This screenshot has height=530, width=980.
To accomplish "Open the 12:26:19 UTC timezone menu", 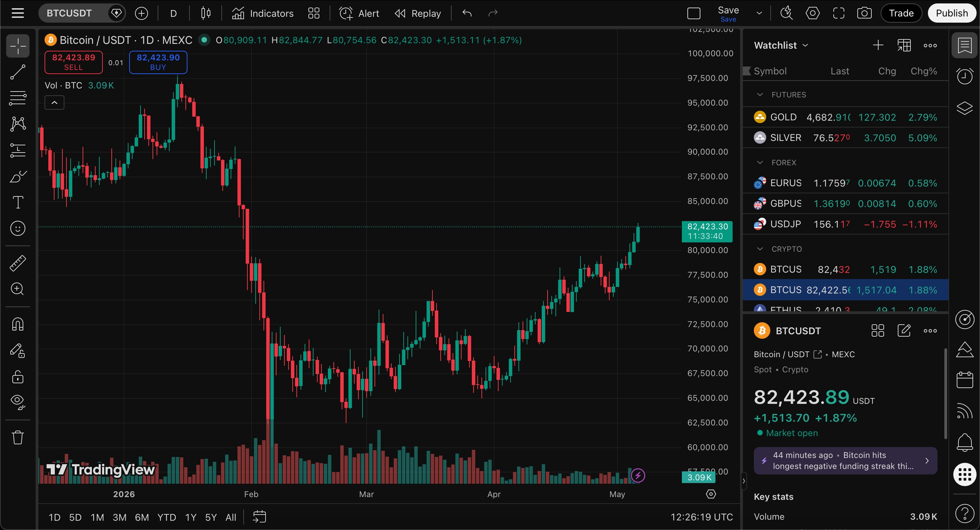I will (x=701, y=517).
